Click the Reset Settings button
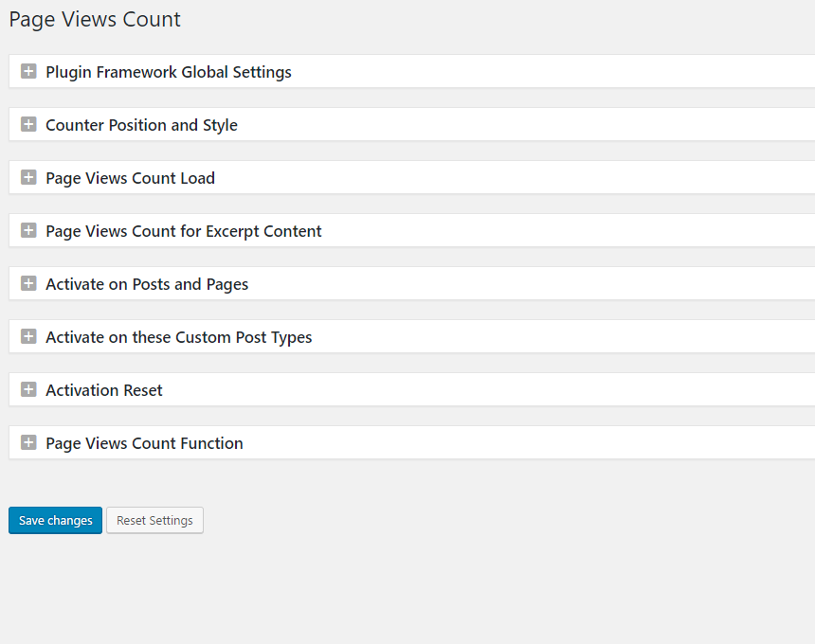 pyautogui.click(x=154, y=520)
